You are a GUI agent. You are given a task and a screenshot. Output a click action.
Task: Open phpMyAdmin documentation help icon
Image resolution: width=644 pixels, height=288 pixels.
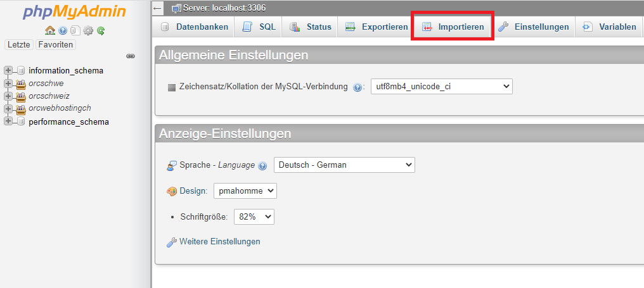63,30
